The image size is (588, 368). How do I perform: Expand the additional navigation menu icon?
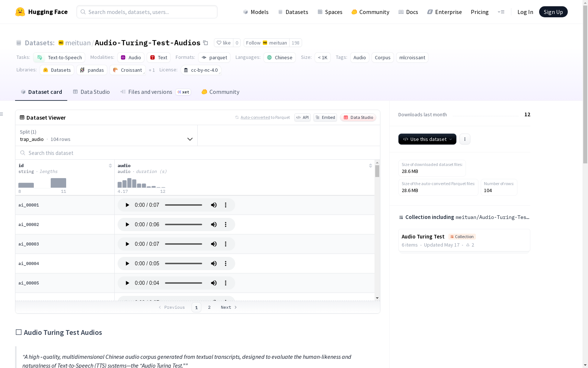click(501, 12)
